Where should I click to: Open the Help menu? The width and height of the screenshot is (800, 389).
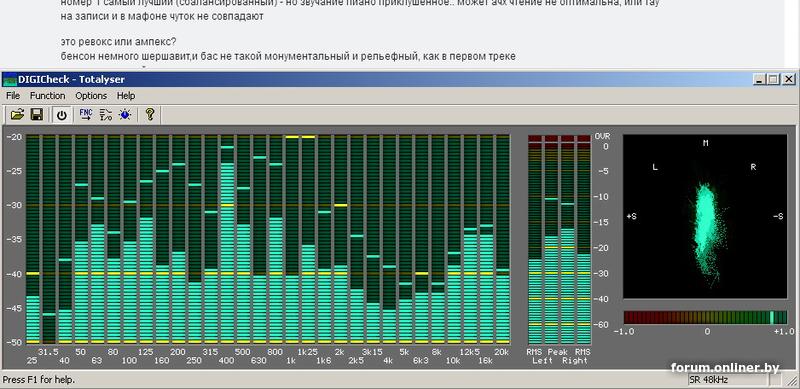(126, 95)
